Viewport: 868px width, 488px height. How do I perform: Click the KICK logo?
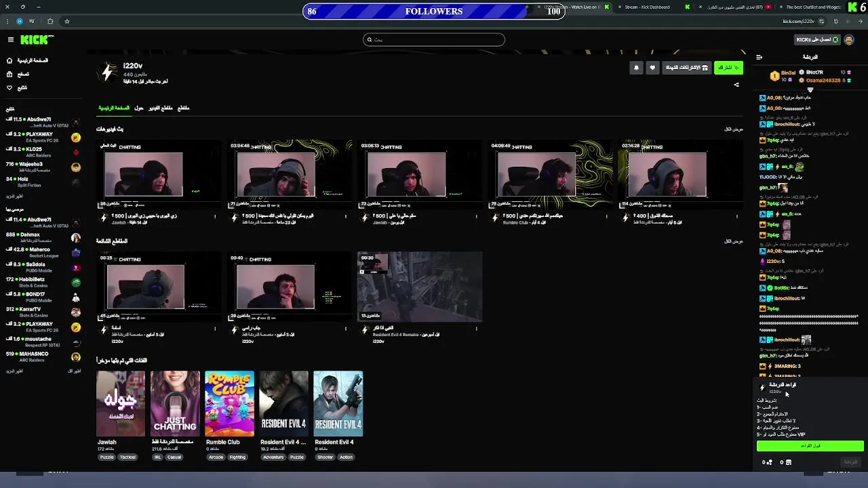coord(36,40)
